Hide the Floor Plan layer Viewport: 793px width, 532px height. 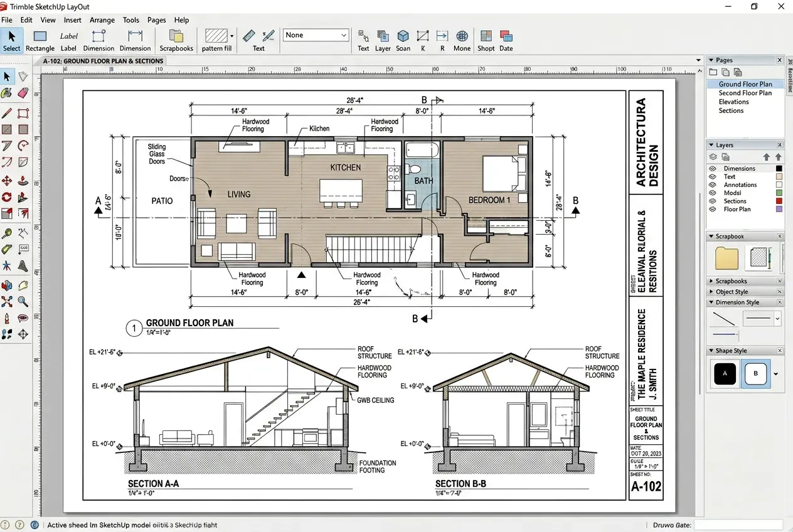click(x=713, y=209)
